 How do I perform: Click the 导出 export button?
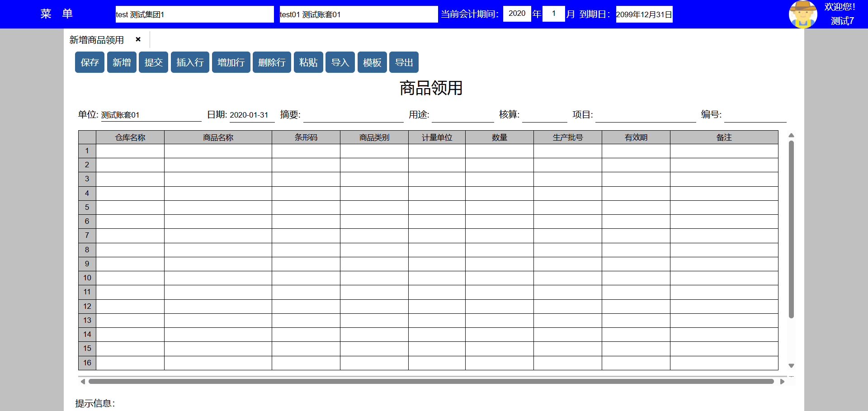pyautogui.click(x=404, y=62)
